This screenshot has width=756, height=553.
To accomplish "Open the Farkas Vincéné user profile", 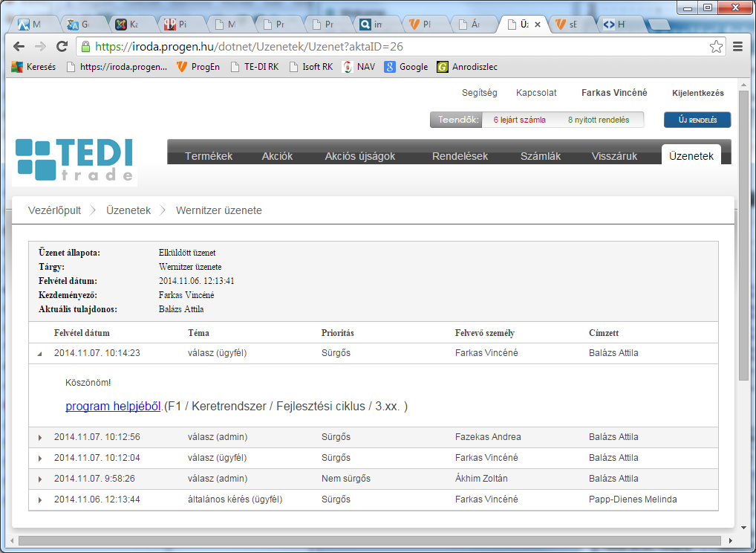I will [x=614, y=93].
